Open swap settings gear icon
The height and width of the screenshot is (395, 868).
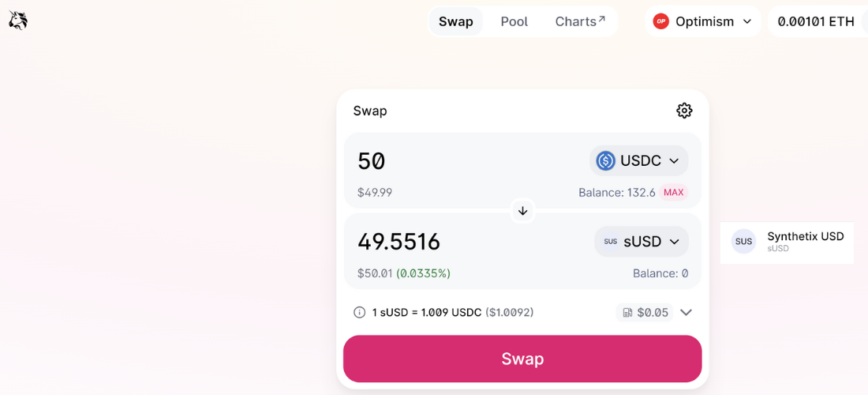pyautogui.click(x=684, y=111)
